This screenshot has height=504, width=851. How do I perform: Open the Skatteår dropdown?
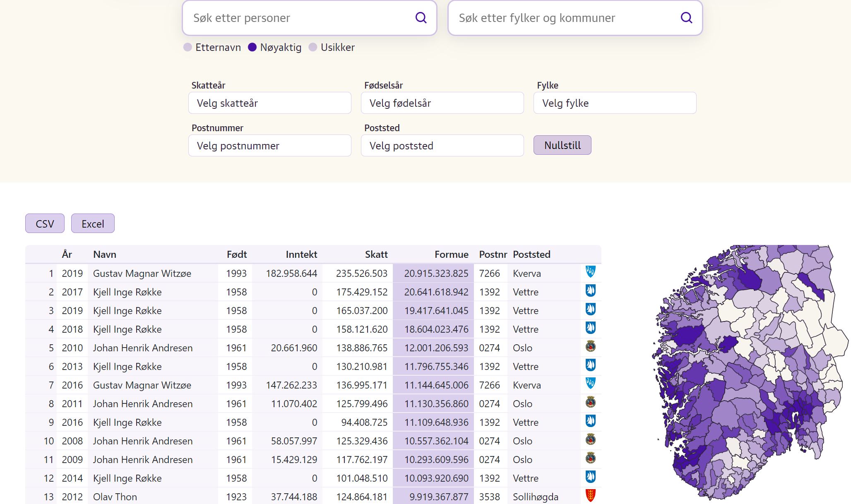click(x=269, y=103)
